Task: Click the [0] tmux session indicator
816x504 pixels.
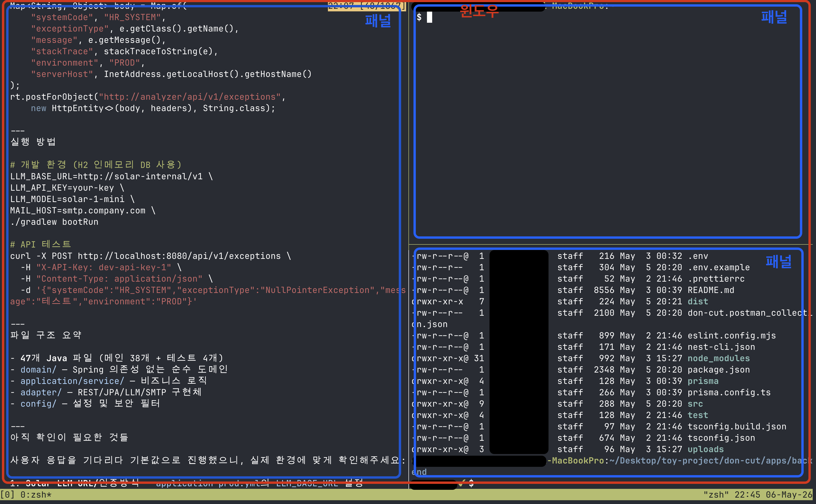Action: [x=8, y=495]
